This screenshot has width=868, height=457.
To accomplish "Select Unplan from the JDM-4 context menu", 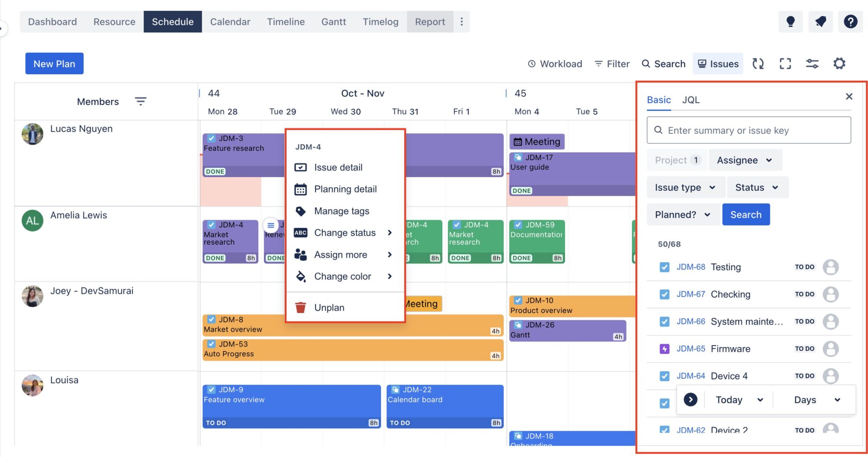I will pyautogui.click(x=329, y=307).
